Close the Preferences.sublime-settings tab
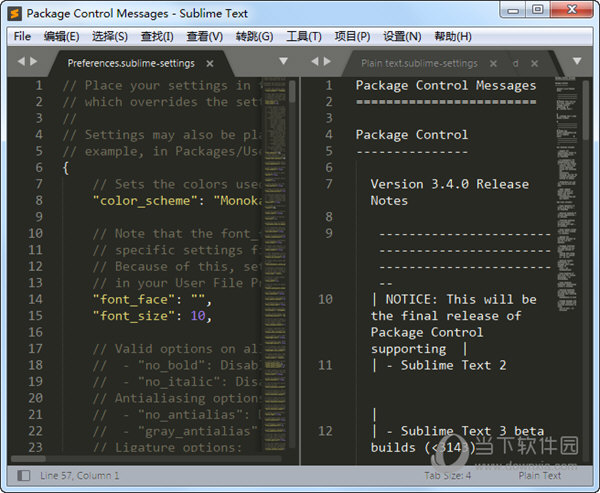Viewport: 600px width, 493px height. tap(210, 64)
